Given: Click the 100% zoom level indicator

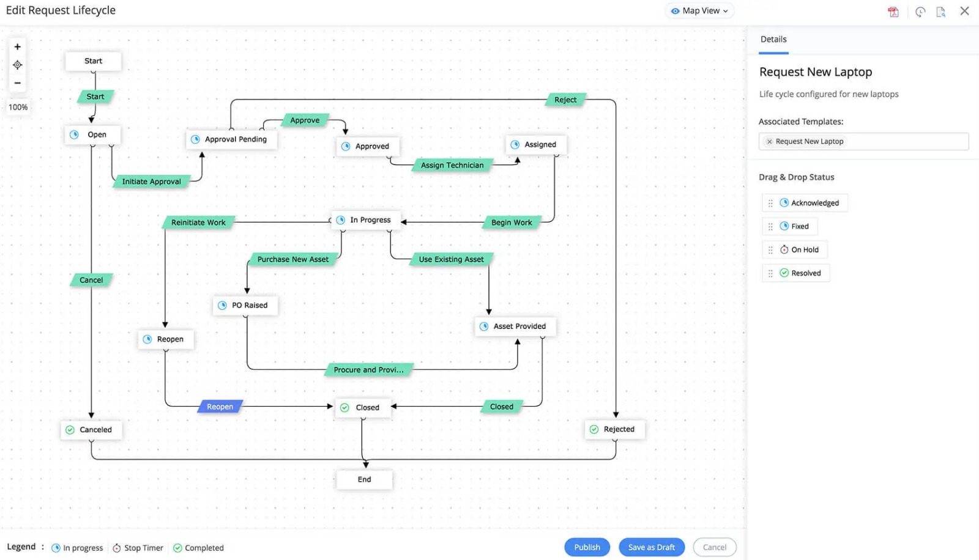Looking at the screenshot, I should 18,108.
